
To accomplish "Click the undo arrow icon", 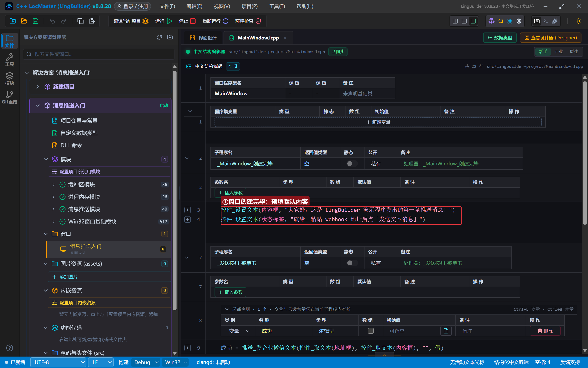I will coord(52,21).
